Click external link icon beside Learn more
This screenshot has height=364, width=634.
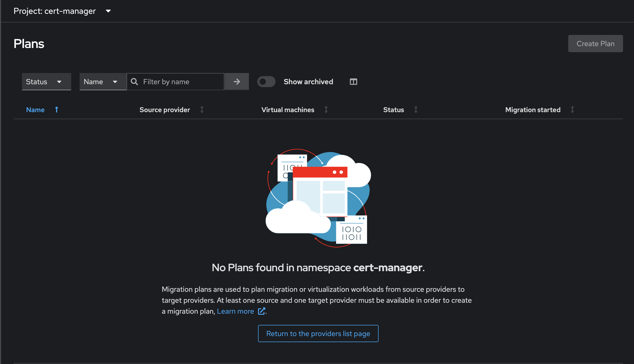(261, 311)
